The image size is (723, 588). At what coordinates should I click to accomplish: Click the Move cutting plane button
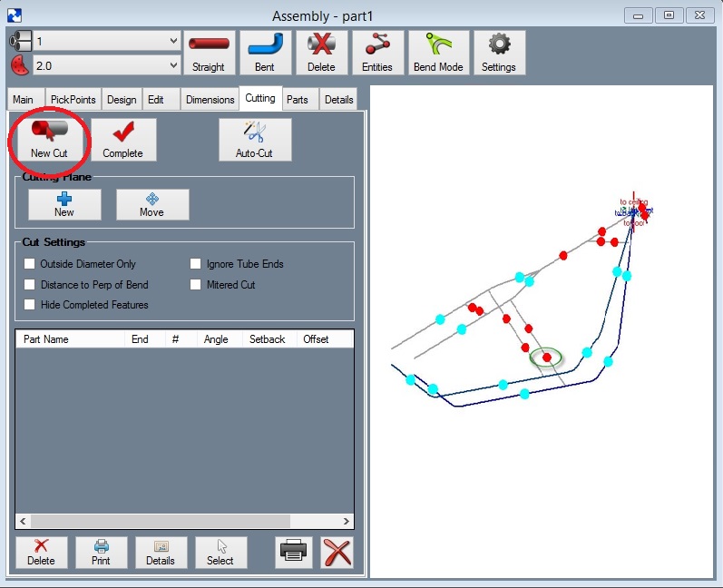152,204
